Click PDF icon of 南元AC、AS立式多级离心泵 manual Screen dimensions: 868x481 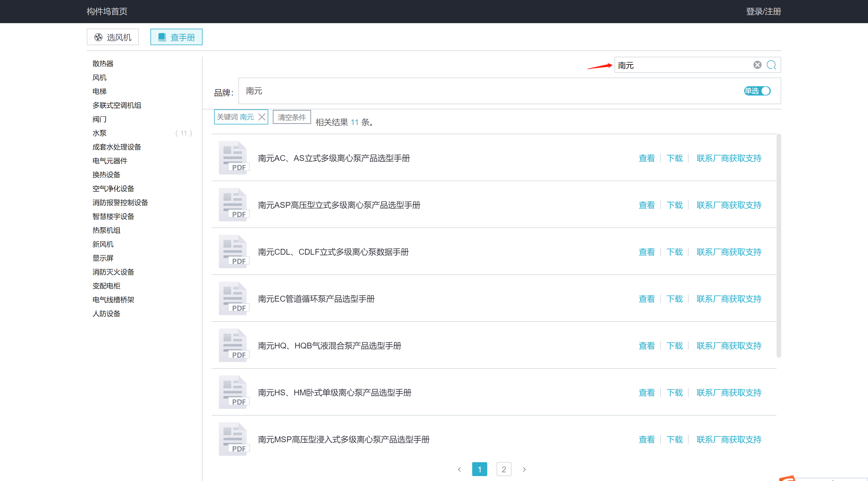[234, 157]
